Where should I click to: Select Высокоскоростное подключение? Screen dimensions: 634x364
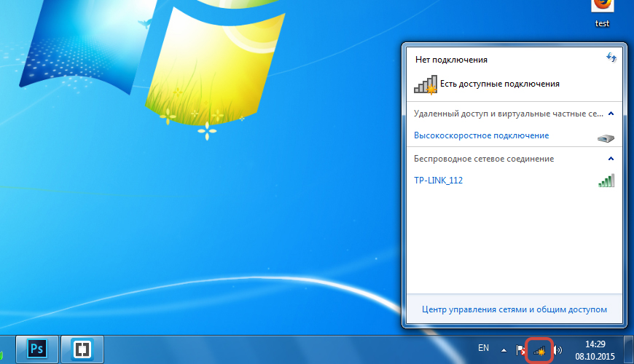pyautogui.click(x=481, y=135)
